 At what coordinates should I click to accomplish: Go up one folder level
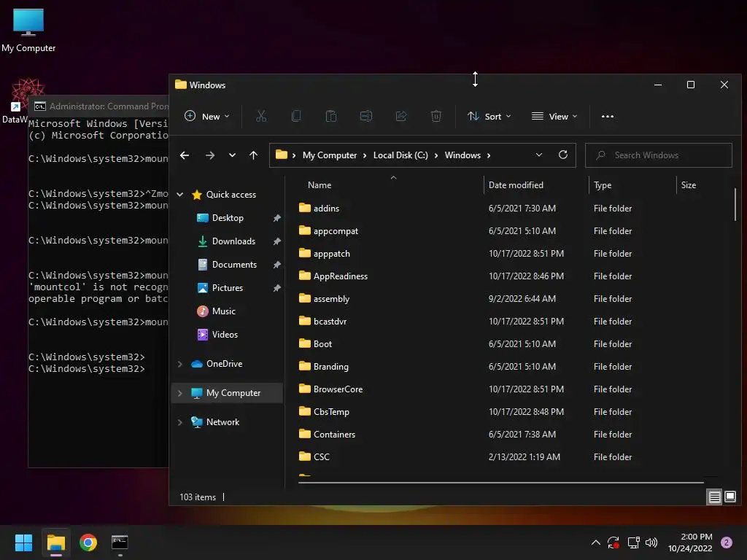[253, 155]
